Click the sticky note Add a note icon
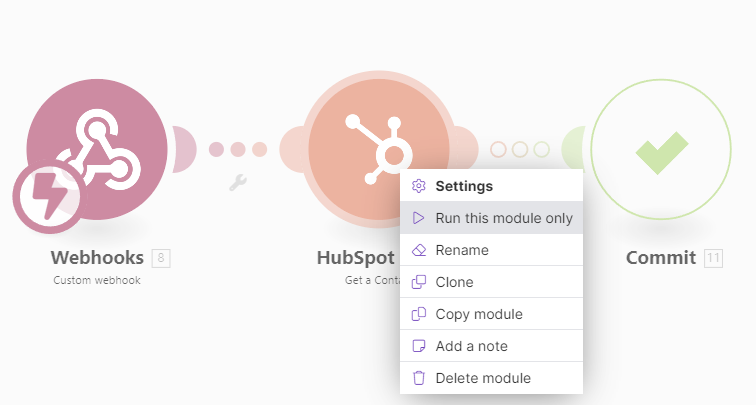This screenshot has width=756, height=405. click(x=419, y=346)
